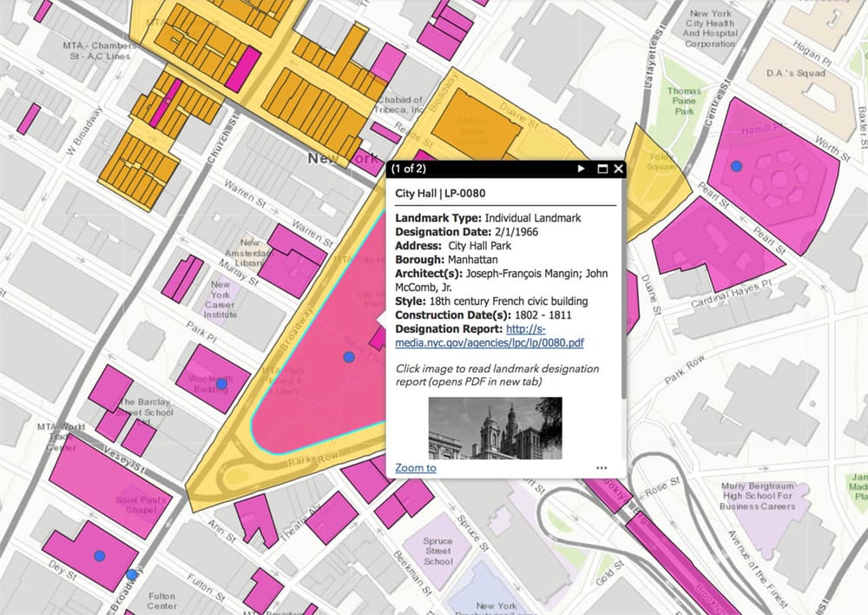Close the City Hall popup
The width and height of the screenshot is (868, 615).
[x=618, y=169]
